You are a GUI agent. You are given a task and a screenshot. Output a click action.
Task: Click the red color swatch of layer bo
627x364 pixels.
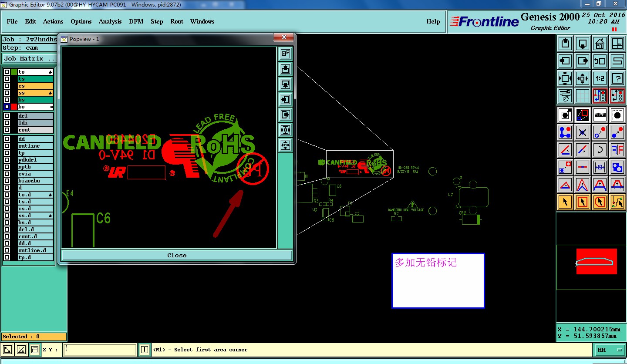(x=14, y=107)
